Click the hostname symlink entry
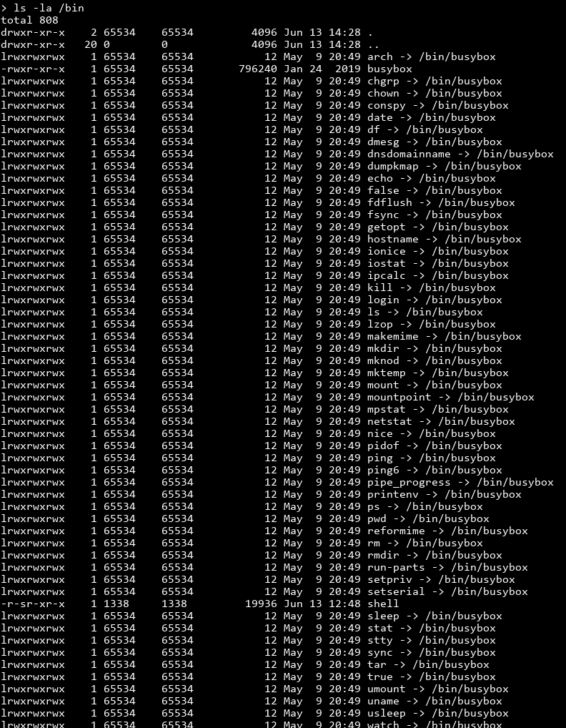This screenshot has height=728, width=566. click(x=445, y=239)
